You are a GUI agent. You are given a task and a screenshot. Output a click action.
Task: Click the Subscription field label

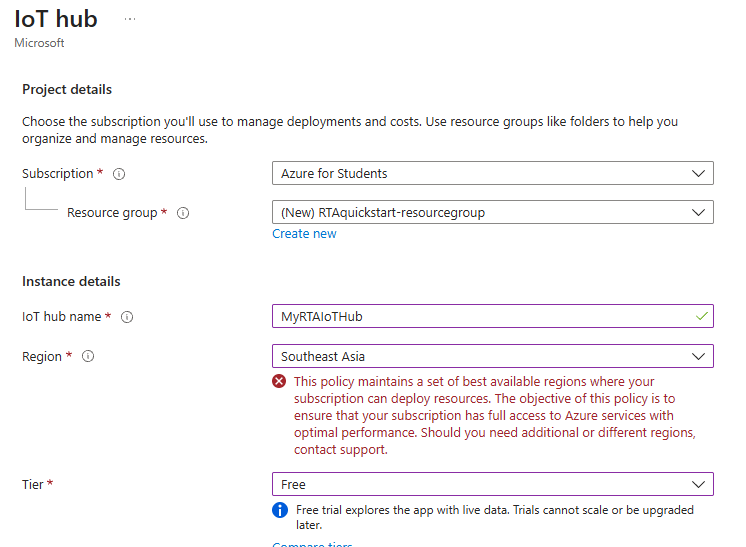[58, 174]
